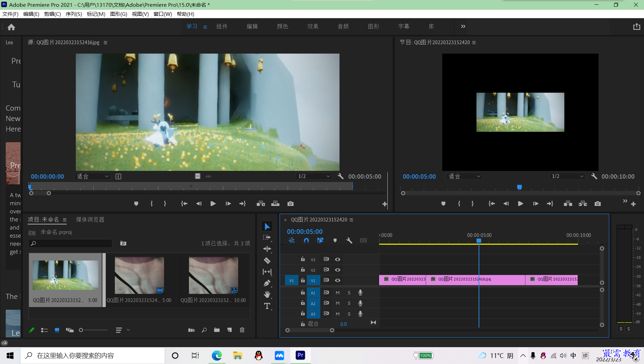Click Lift button in Program monitor
Viewport: 644px width, 364px height.
[568, 204]
